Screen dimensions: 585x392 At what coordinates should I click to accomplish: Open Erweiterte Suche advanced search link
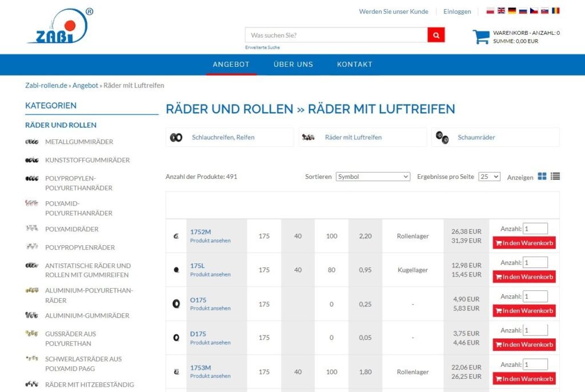pyautogui.click(x=262, y=47)
